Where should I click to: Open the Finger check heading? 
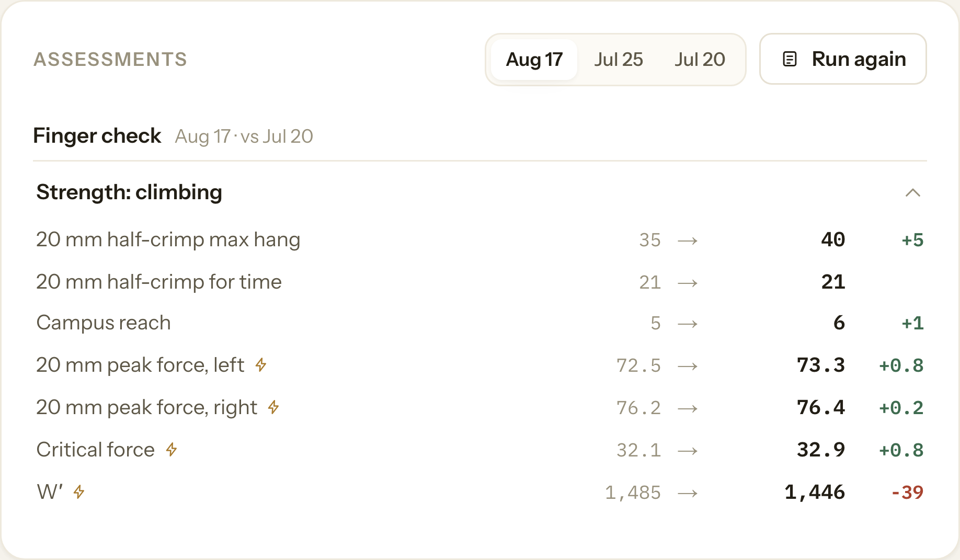tap(97, 136)
